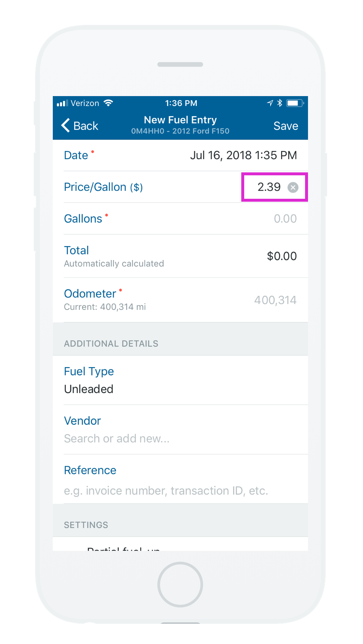363x644 pixels.
Task: Tap the Vendor search or add new field
Action: 117,438
